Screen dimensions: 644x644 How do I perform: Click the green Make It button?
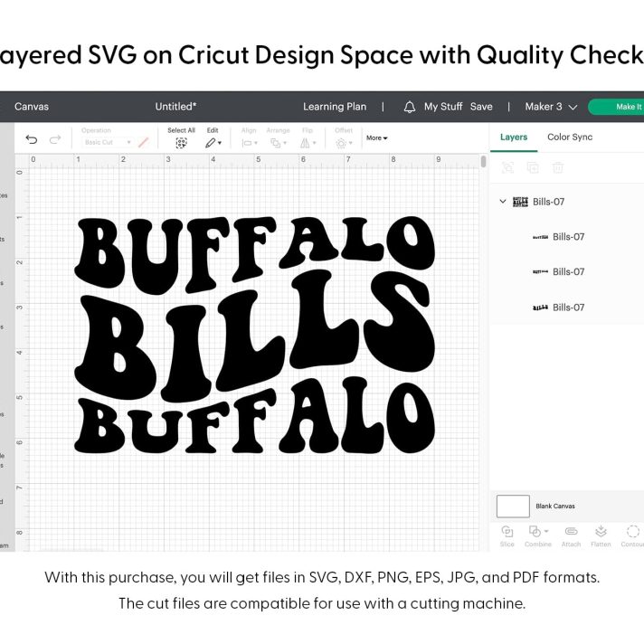pyautogui.click(x=617, y=107)
